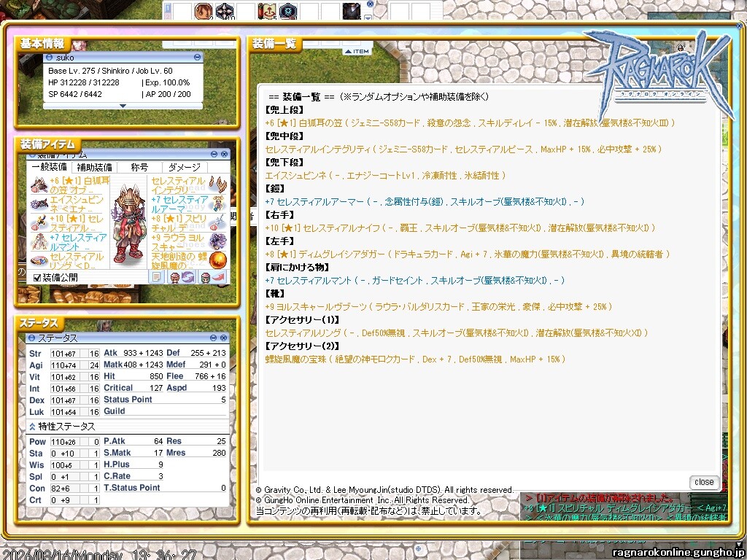Expand the basic info panel down arrow
This screenshot has height=560, width=747.
click(123, 106)
